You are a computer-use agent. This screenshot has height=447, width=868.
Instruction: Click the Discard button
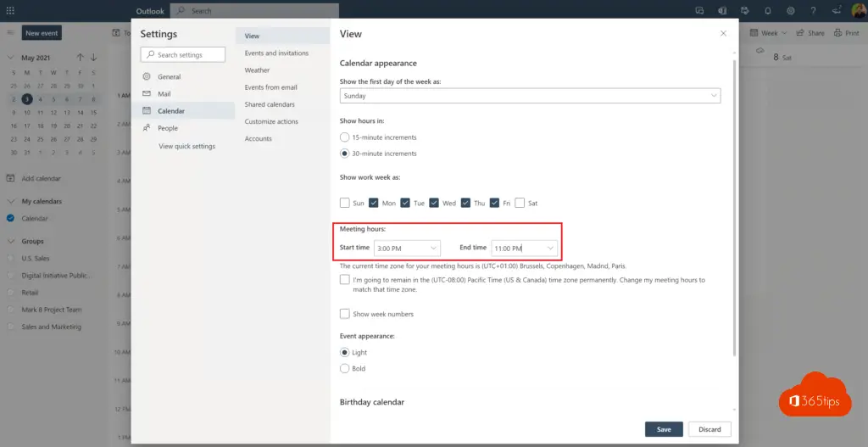click(x=709, y=429)
